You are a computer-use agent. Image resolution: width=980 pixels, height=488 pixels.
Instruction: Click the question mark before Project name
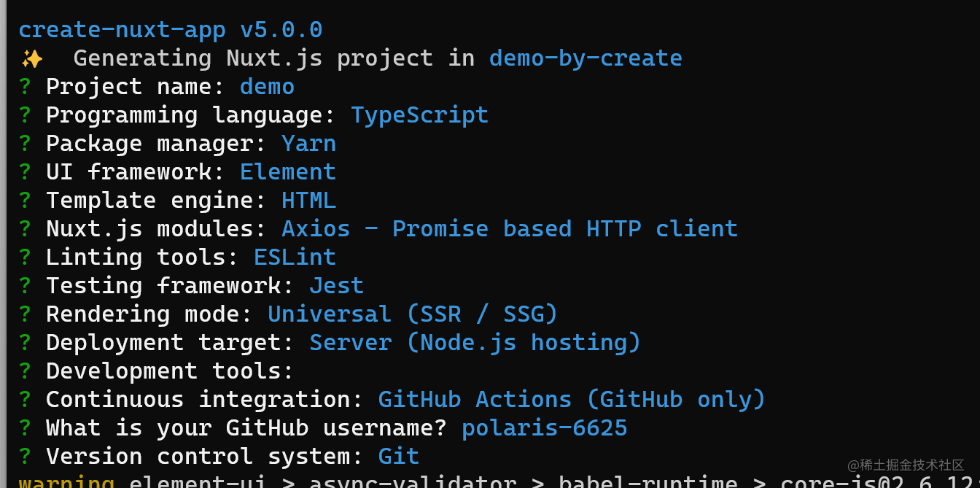click(x=26, y=87)
